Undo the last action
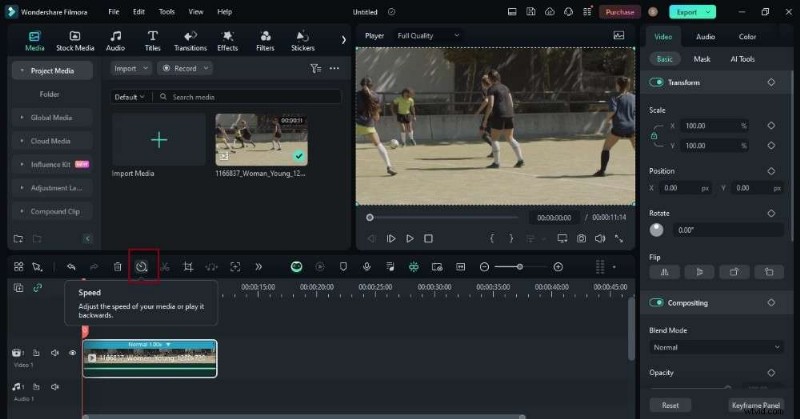 (x=71, y=266)
